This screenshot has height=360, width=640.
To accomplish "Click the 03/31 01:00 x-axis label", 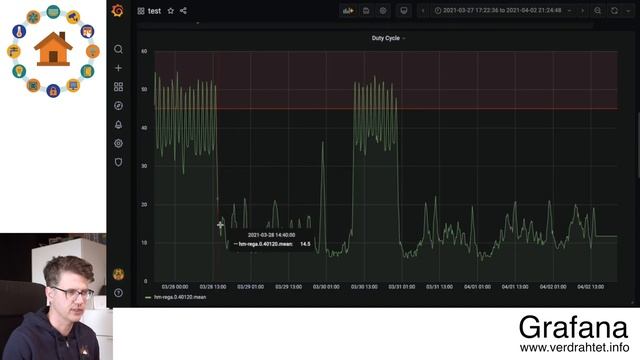I will [x=402, y=287].
